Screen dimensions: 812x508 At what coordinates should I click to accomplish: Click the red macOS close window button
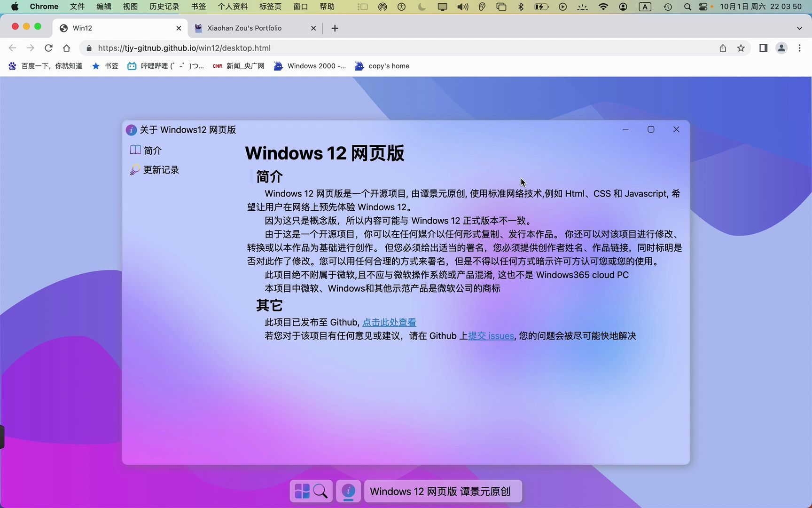(x=15, y=26)
